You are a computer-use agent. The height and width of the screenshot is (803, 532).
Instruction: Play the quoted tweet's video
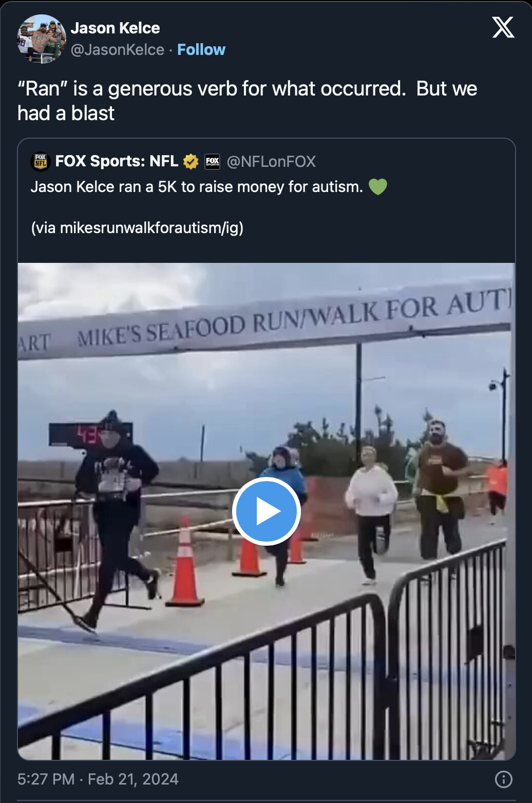(x=266, y=511)
